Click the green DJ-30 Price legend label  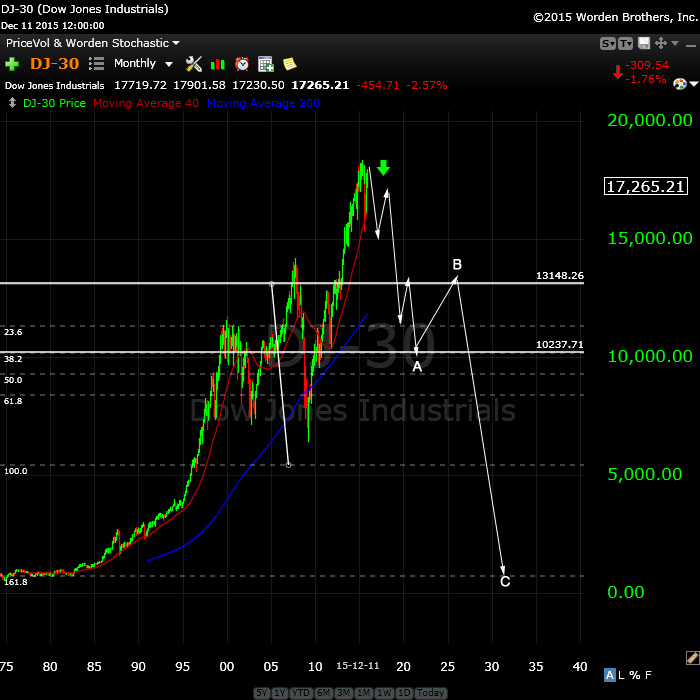coord(54,103)
